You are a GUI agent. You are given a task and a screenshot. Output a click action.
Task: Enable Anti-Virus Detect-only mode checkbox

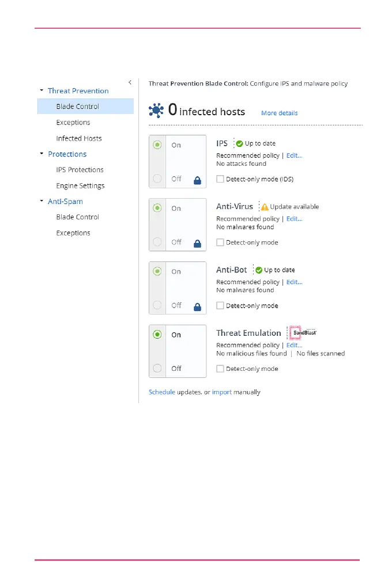pyautogui.click(x=220, y=242)
